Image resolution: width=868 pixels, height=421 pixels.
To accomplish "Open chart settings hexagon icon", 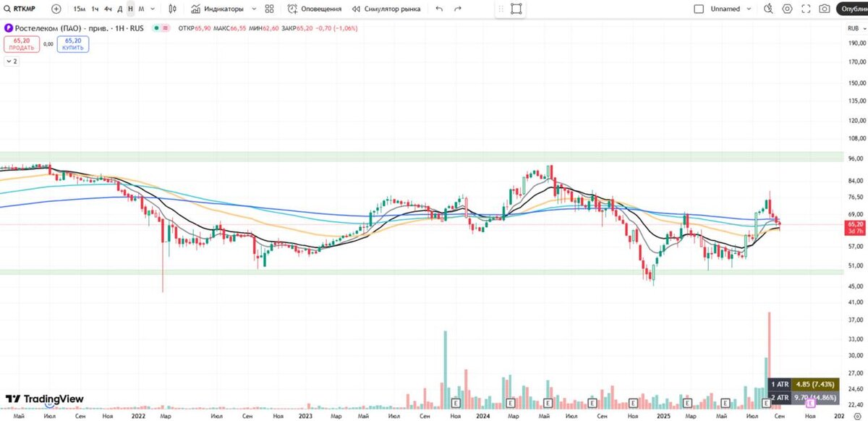I will [787, 9].
